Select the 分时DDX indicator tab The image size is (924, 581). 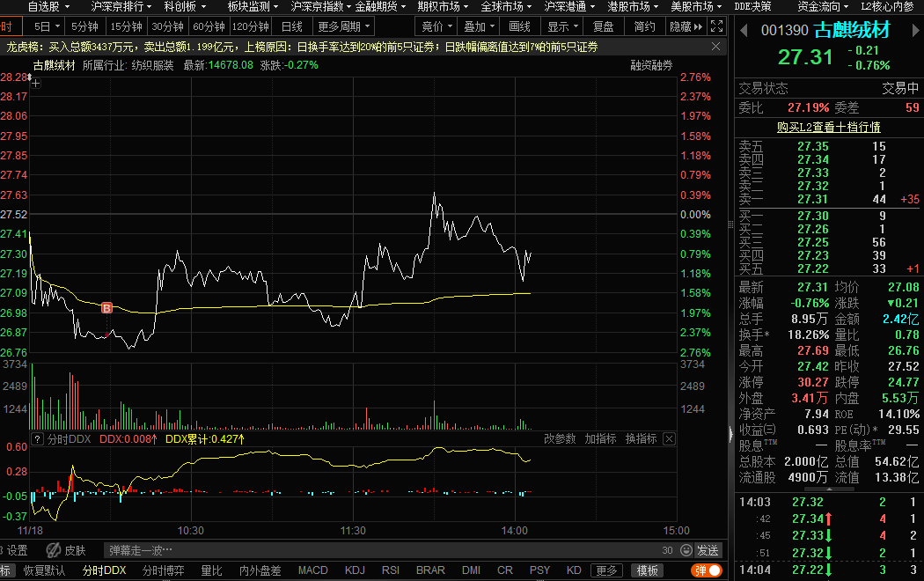click(105, 570)
